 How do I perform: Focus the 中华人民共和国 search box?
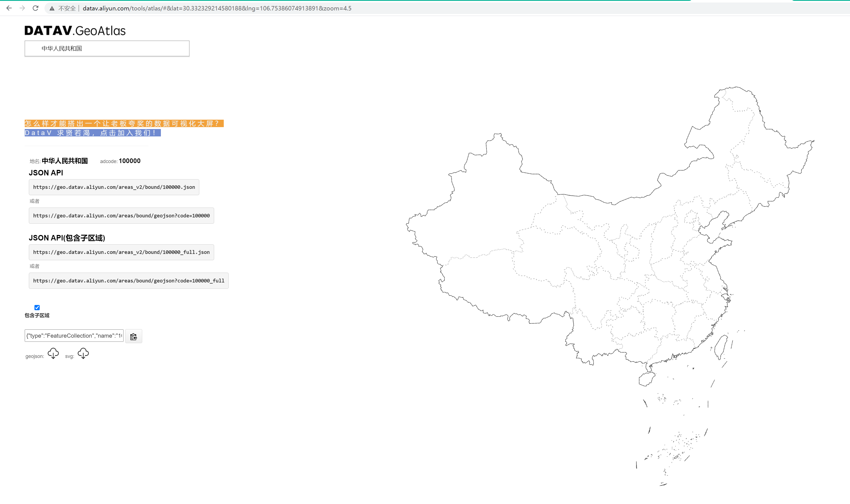click(x=107, y=49)
